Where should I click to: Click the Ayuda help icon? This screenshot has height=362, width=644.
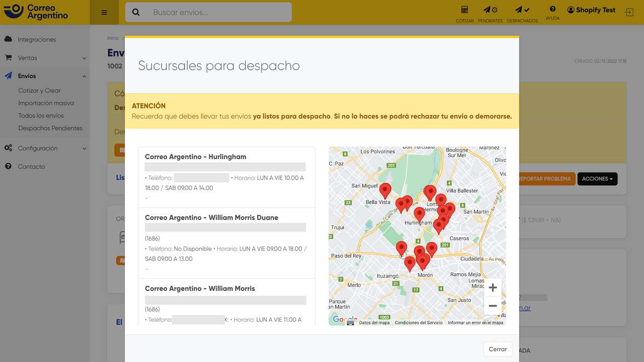pos(552,10)
